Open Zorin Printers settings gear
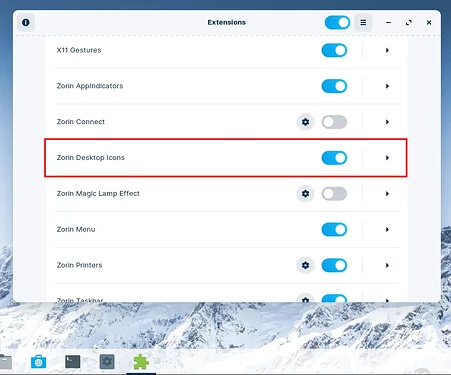 305,265
